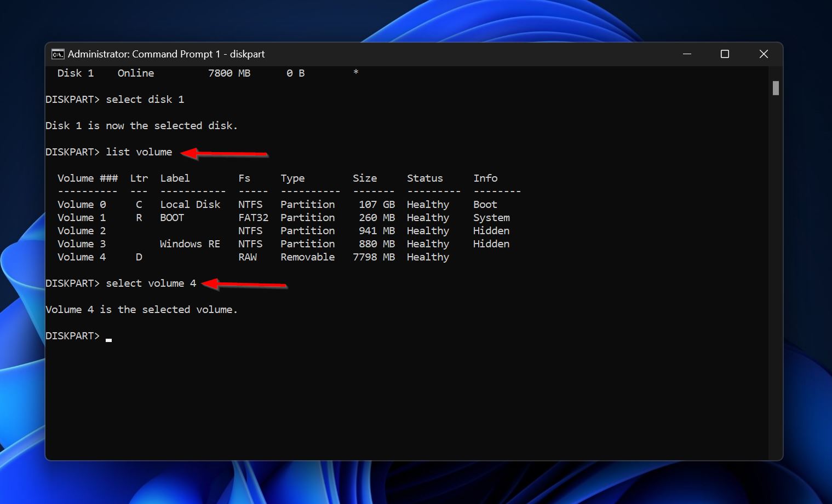
Task: Click the 'System' info value
Action: pyautogui.click(x=491, y=218)
